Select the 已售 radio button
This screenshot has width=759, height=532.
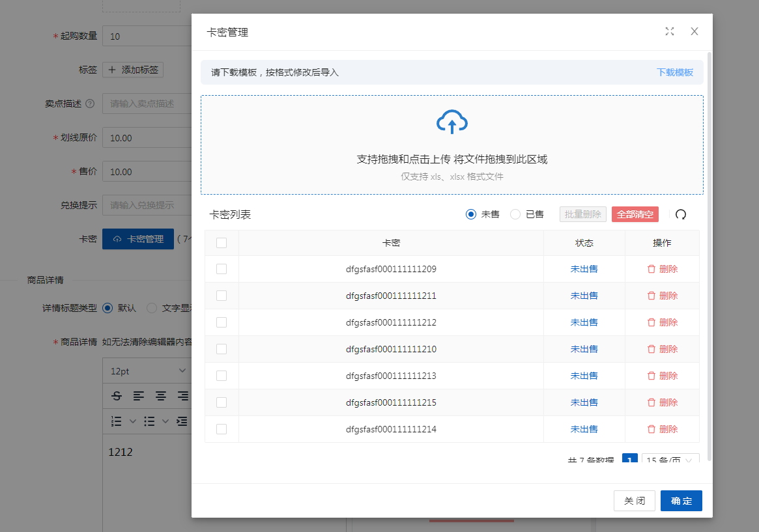click(x=515, y=214)
